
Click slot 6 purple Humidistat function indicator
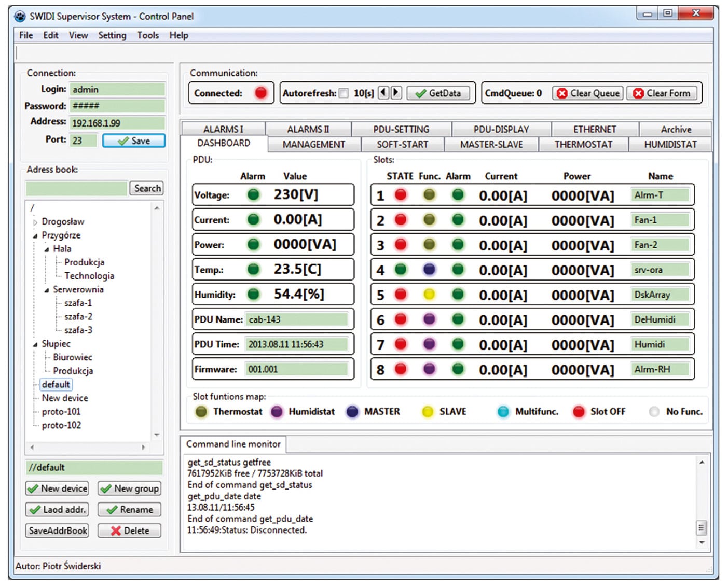(429, 319)
